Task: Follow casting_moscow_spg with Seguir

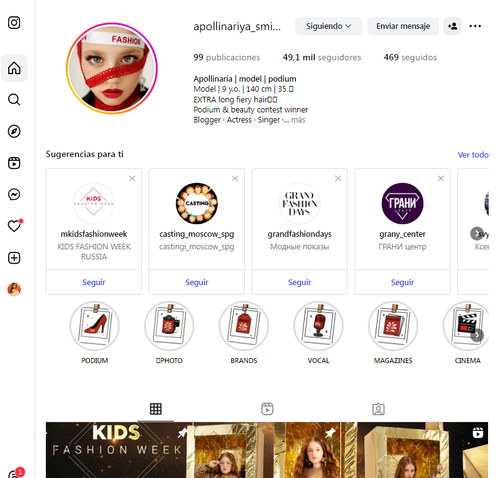Action: tap(197, 282)
